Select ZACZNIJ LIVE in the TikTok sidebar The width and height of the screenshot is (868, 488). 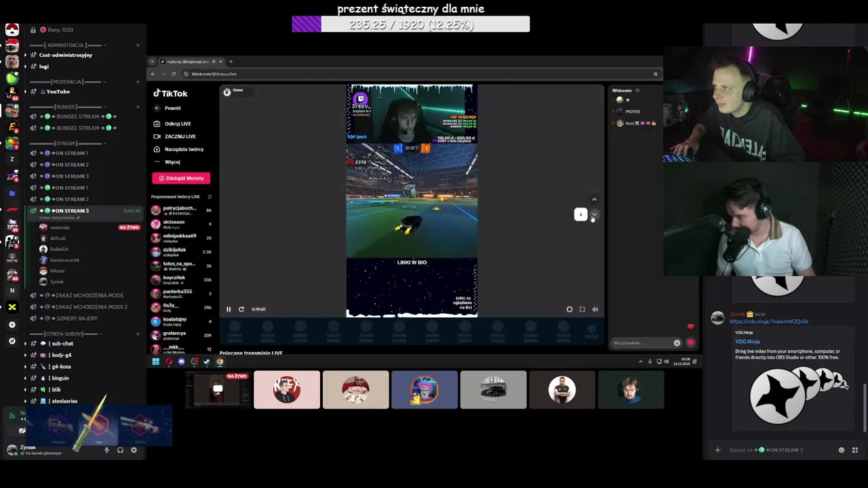point(175,136)
